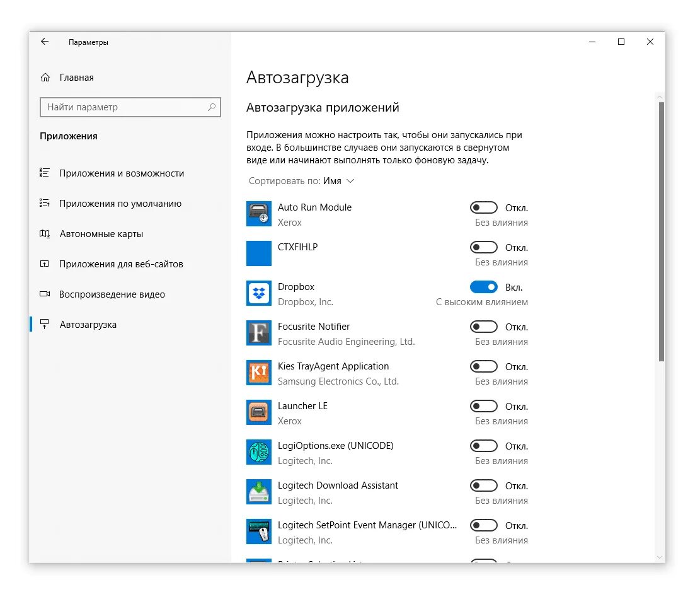Click the Автозагрузка приложений heading

[x=323, y=108]
